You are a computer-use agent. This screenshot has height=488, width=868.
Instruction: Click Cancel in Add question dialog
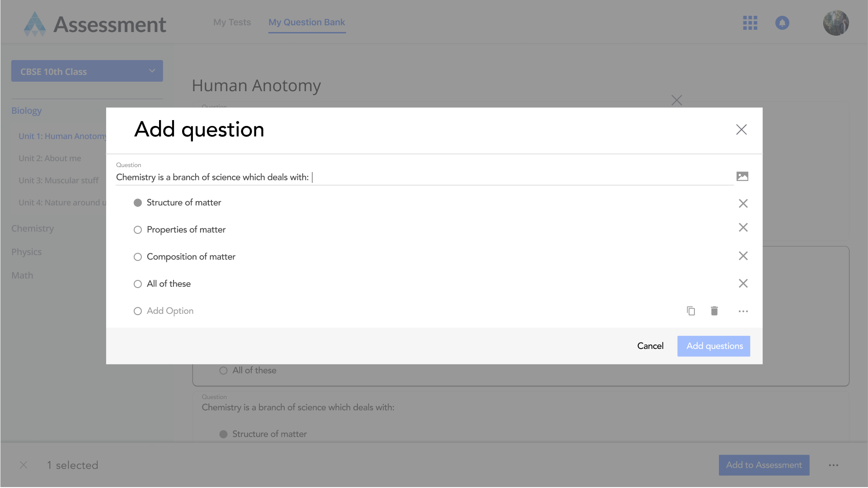[x=650, y=346]
